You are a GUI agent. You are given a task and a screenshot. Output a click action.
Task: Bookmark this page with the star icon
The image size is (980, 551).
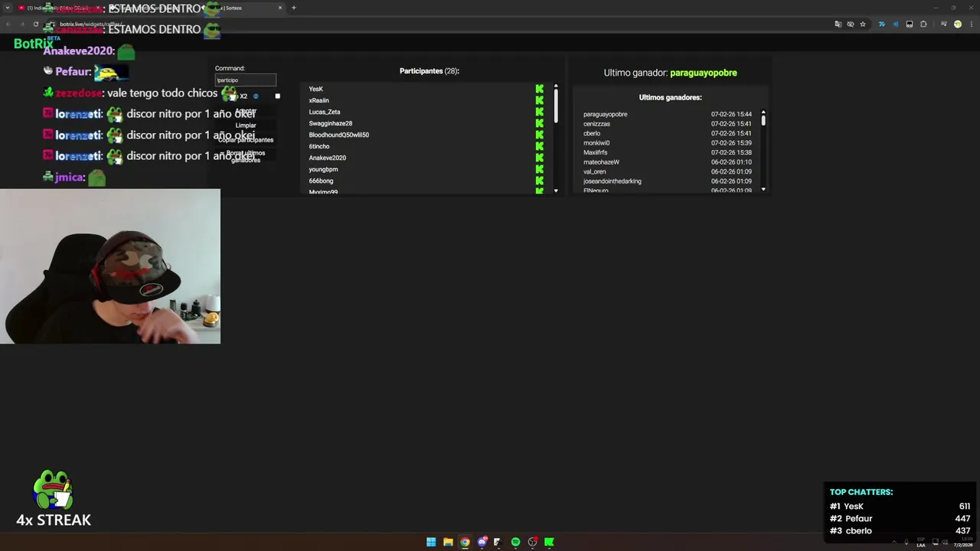click(x=863, y=24)
